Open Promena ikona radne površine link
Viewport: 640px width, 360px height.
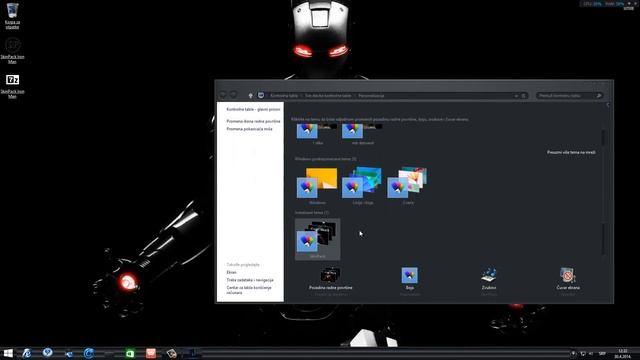pos(253,121)
